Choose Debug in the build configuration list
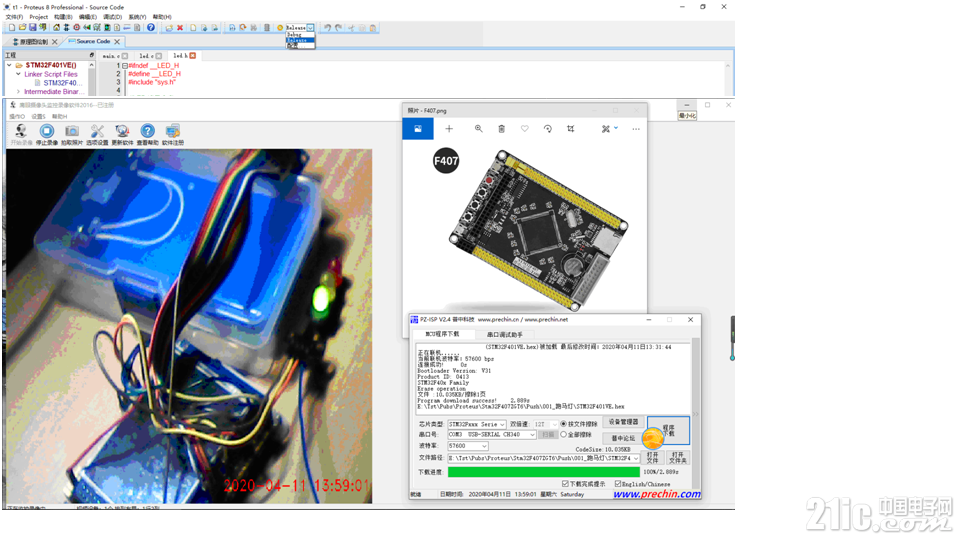Screen dimensions: 960x540 [x=300, y=35]
